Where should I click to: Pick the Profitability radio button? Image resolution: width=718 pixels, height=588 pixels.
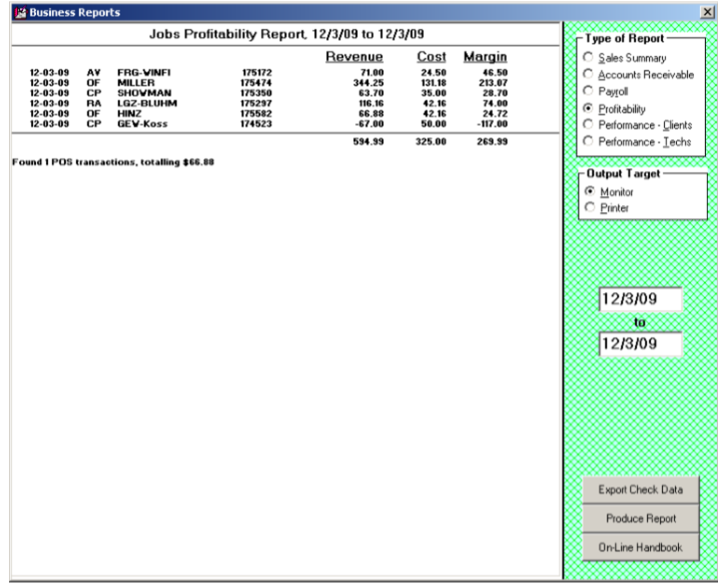coord(588,108)
